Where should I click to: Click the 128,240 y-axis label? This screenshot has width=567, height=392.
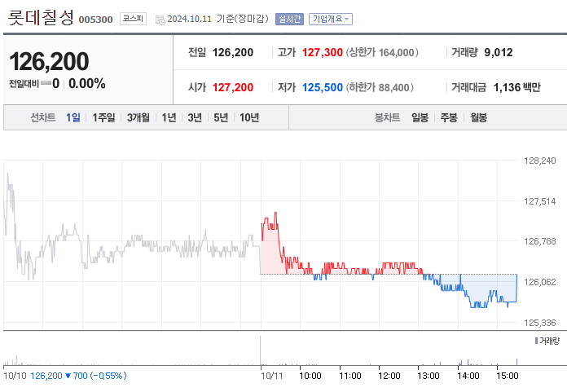click(539, 161)
